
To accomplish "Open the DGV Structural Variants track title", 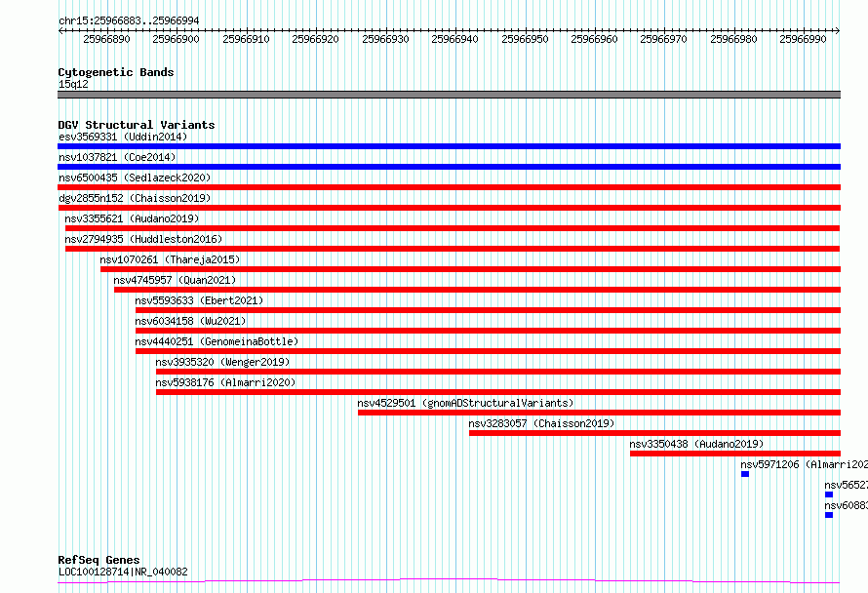I will 137,125.
